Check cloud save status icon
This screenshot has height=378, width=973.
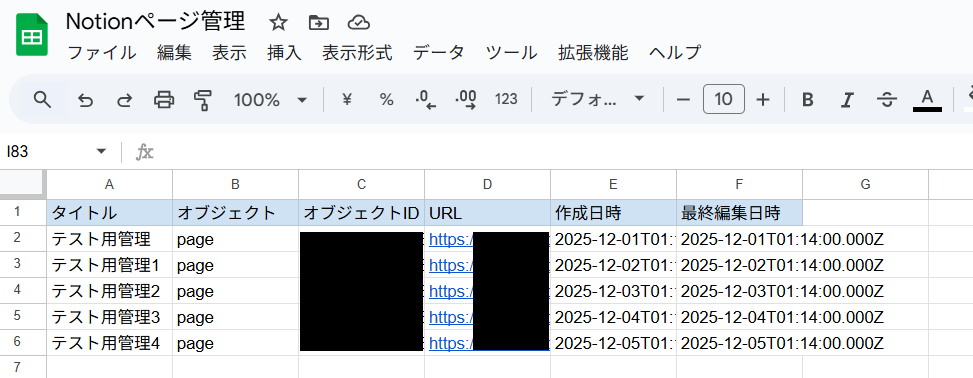pos(359,23)
